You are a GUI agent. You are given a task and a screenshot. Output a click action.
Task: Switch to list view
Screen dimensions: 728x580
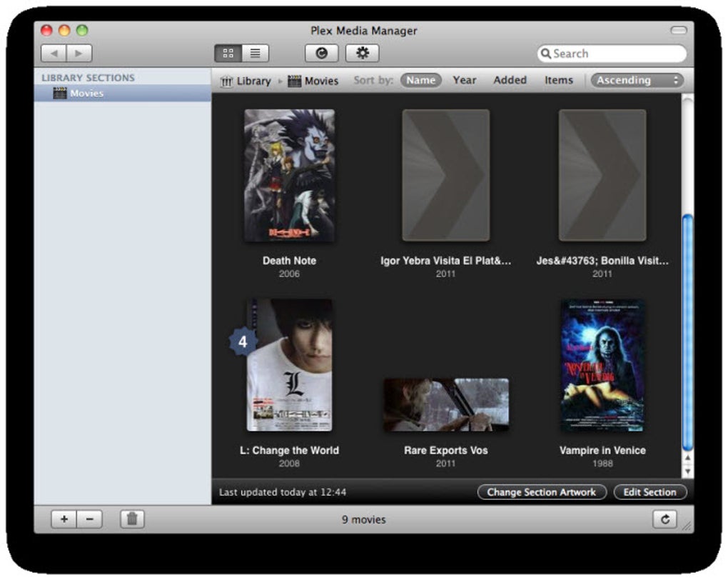click(x=255, y=54)
